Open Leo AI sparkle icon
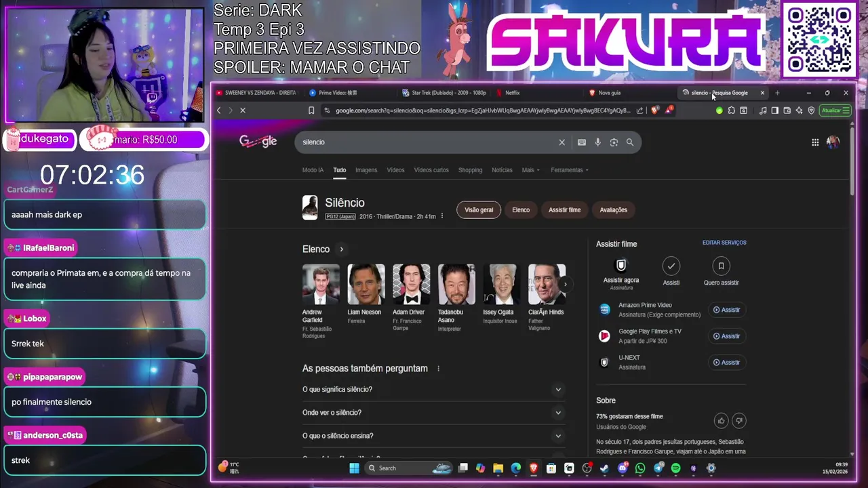Screen dimensions: 868x488 [799, 110]
